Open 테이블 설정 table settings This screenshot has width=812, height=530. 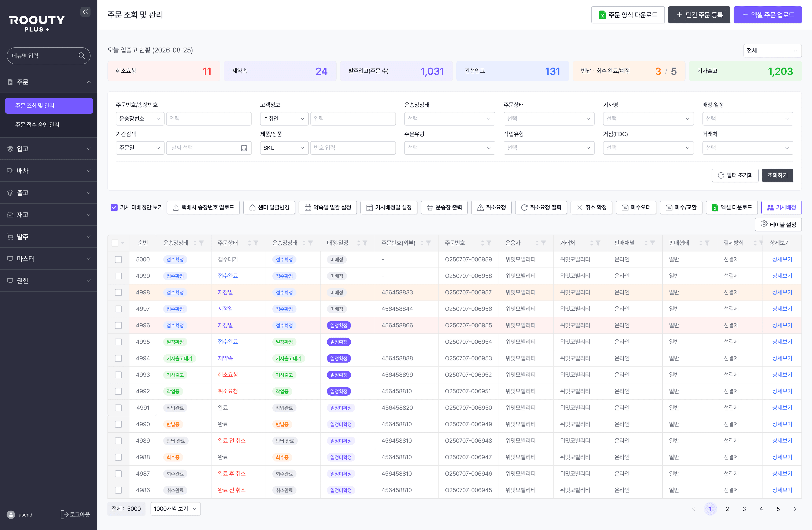778,224
